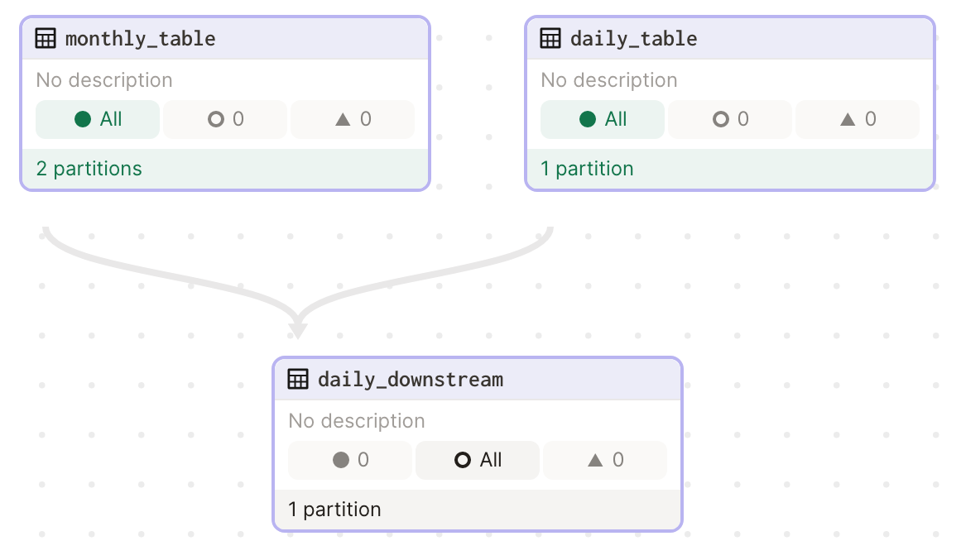Toggle the 'All' missing filter pill on daily_downstream
961x560 pixels.
tap(478, 460)
